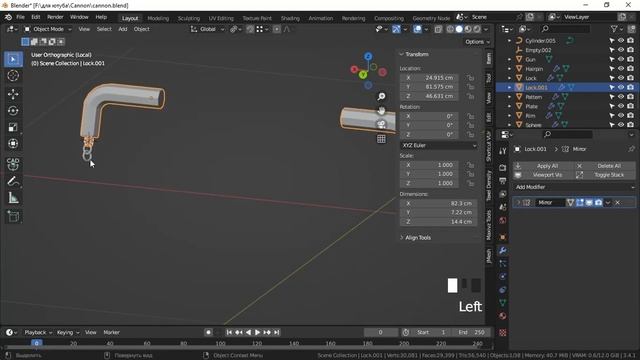Open the File menu
Screen dimensions: 640x360
pos(20,17)
